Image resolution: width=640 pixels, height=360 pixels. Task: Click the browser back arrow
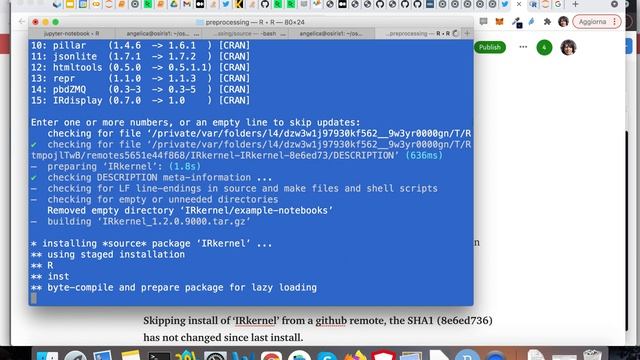coord(22,22)
